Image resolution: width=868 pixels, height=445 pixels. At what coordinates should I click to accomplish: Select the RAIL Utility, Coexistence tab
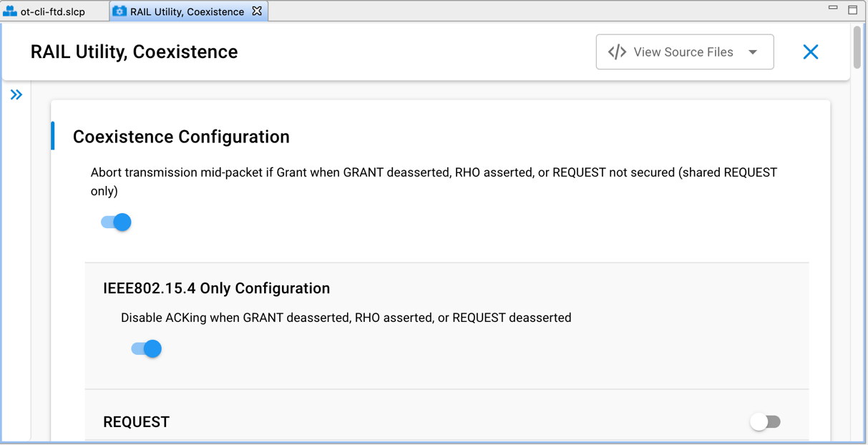click(187, 11)
